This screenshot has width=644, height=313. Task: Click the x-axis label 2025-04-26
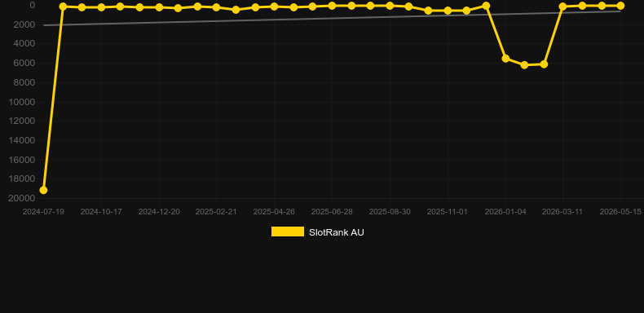click(x=274, y=212)
